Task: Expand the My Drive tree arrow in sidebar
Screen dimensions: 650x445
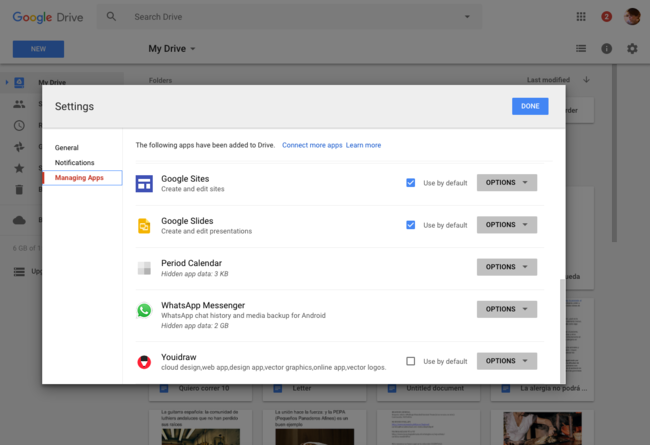Action: point(7,82)
